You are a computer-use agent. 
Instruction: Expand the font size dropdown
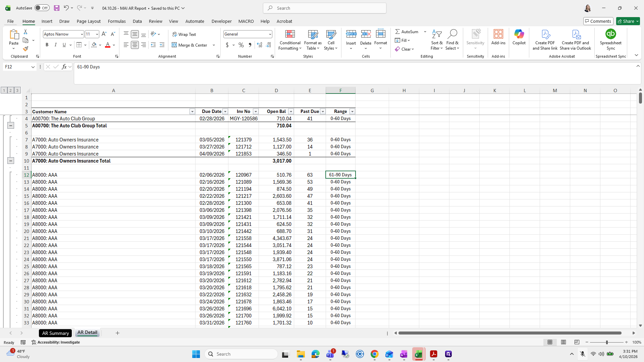tap(97, 34)
